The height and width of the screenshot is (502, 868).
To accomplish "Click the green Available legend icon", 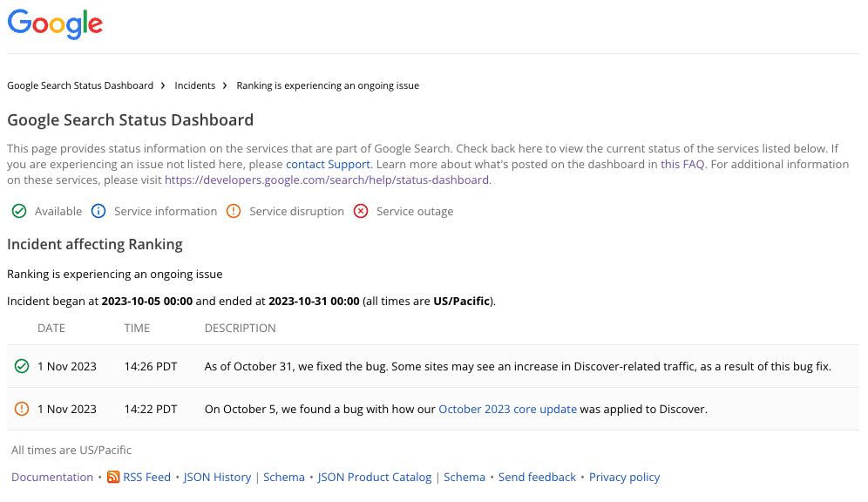I will [19, 212].
